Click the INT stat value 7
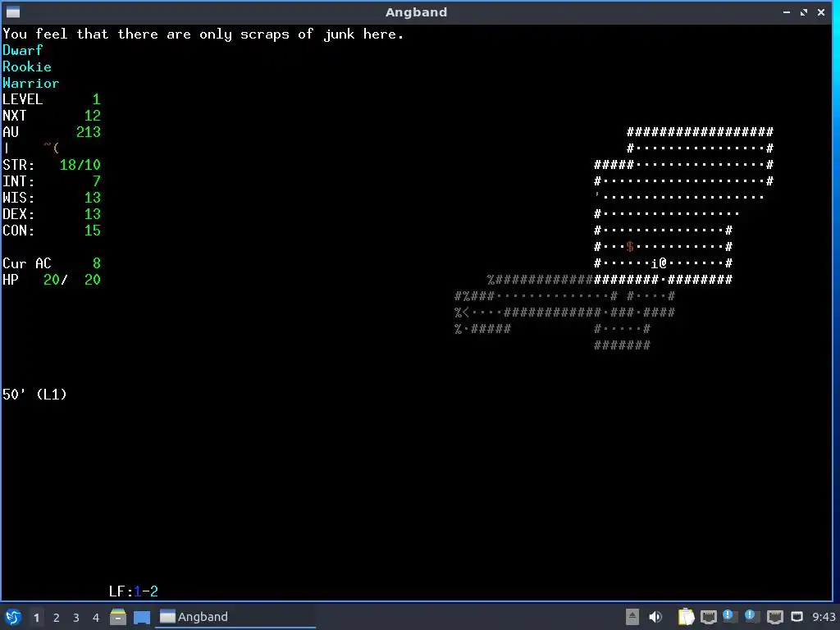Screen dimensions: 840x630 (97, 181)
